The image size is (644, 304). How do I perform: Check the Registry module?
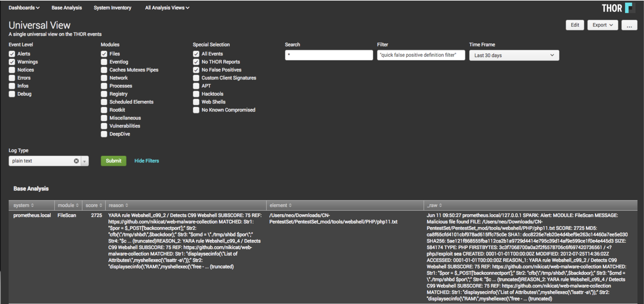104,94
